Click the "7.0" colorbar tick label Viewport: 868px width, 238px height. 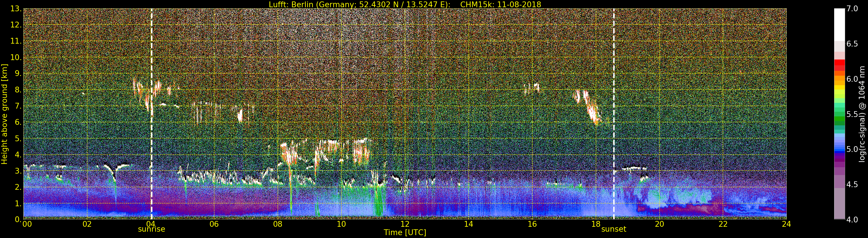[852, 9]
